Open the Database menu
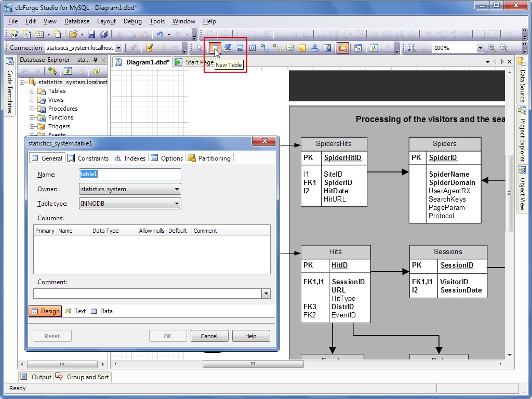Viewport: 532px width, 399px height. pyautogui.click(x=77, y=21)
